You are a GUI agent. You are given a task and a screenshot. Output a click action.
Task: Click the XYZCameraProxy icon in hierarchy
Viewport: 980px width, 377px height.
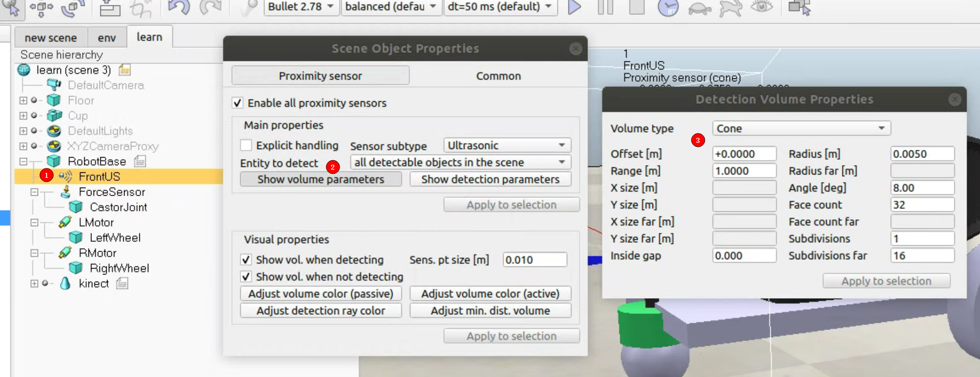(54, 146)
